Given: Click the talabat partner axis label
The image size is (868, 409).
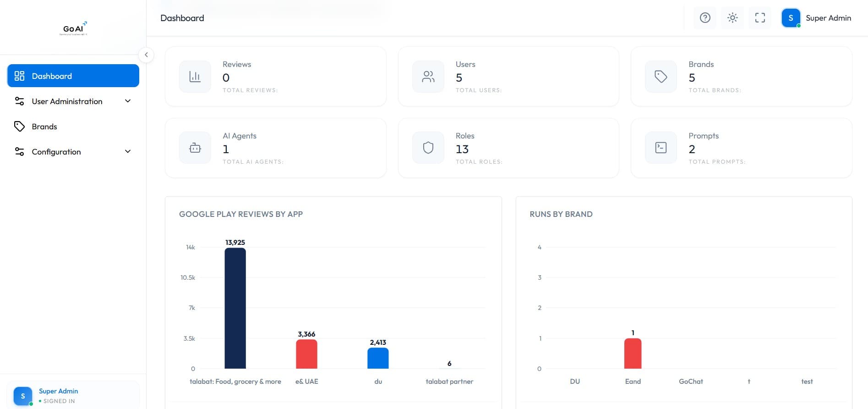Looking at the screenshot, I should coord(449,381).
